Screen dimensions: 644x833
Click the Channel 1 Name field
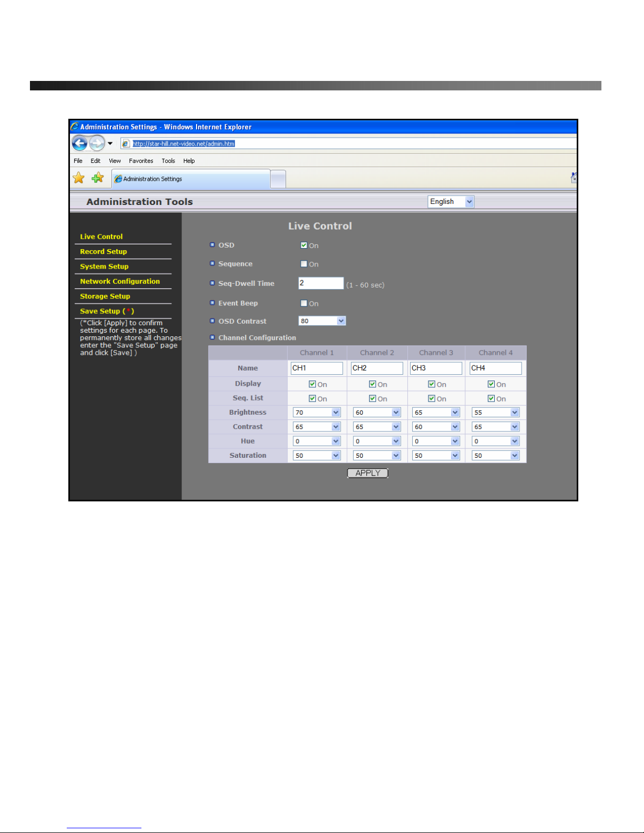(x=316, y=368)
